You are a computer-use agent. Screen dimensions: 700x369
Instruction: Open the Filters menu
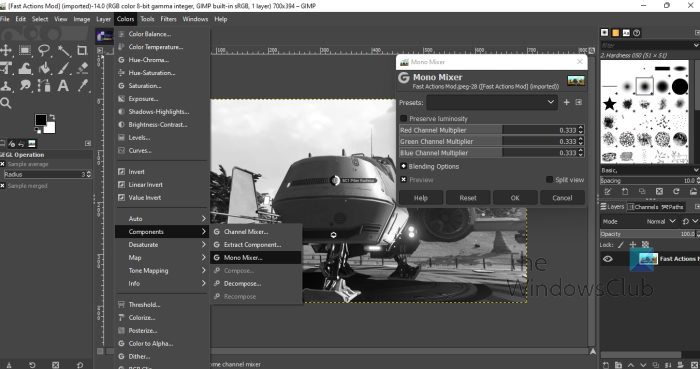pos(168,19)
